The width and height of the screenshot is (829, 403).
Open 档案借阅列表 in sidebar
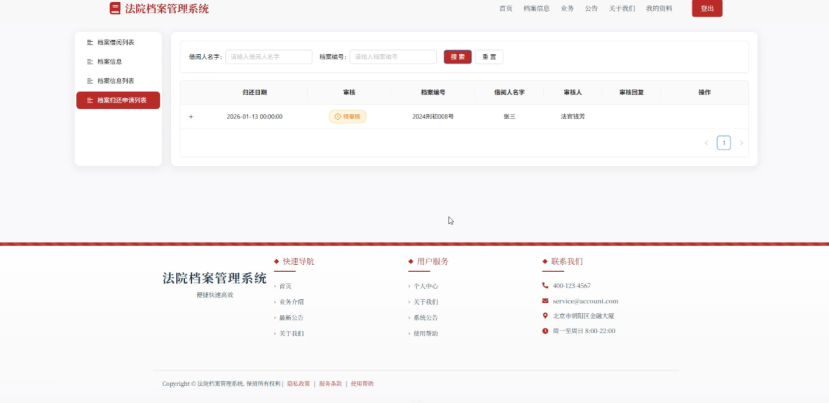[x=118, y=42]
